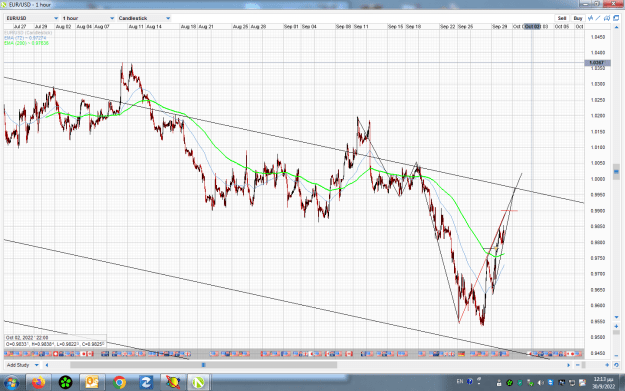Click the time scroll left arrow
This screenshot has height=391, width=625.
click(47, 365)
